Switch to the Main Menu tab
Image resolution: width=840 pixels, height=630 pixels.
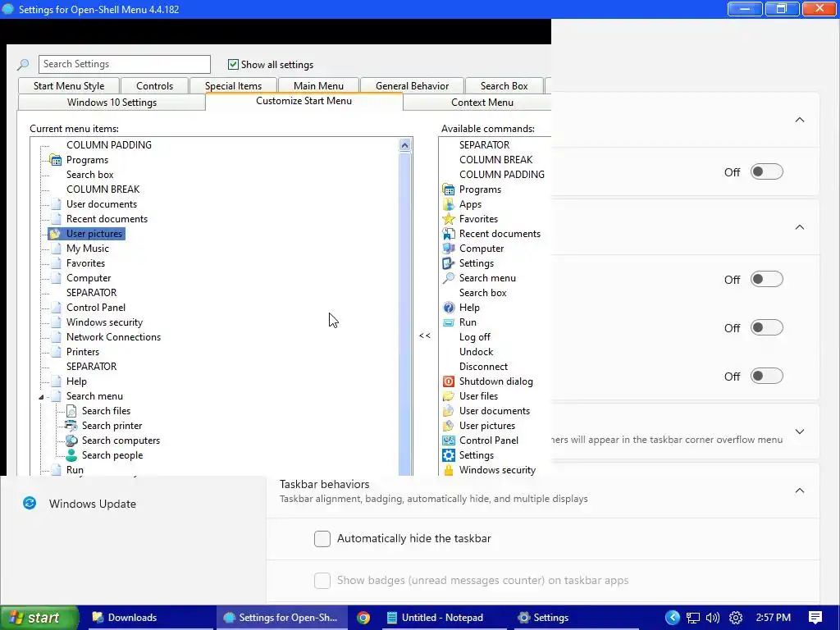[319, 85]
